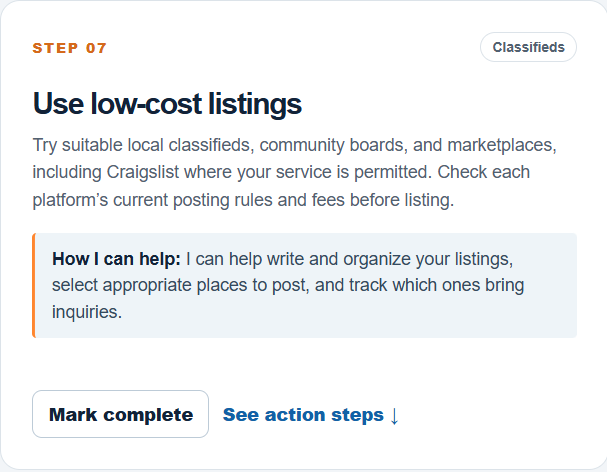This screenshot has width=607, height=472.
Task: Click the word permitted in the description
Action: click(x=393, y=172)
